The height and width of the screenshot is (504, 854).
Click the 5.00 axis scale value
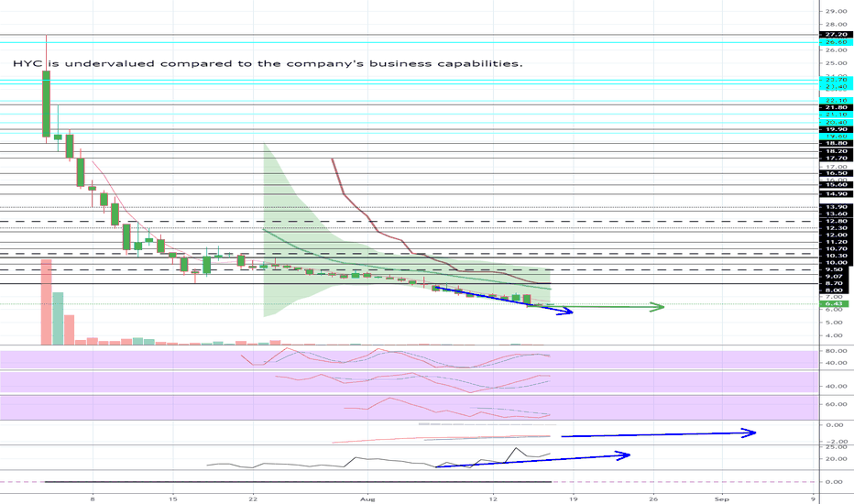tap(836, 323)
